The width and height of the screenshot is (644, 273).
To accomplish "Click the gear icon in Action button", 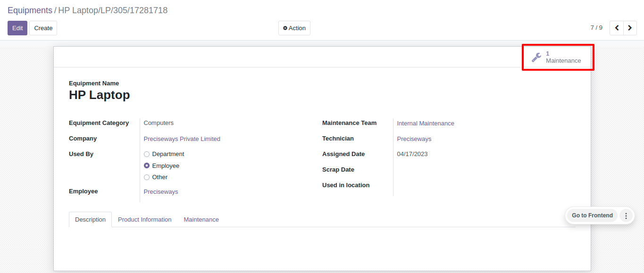I will coord(285,28).
